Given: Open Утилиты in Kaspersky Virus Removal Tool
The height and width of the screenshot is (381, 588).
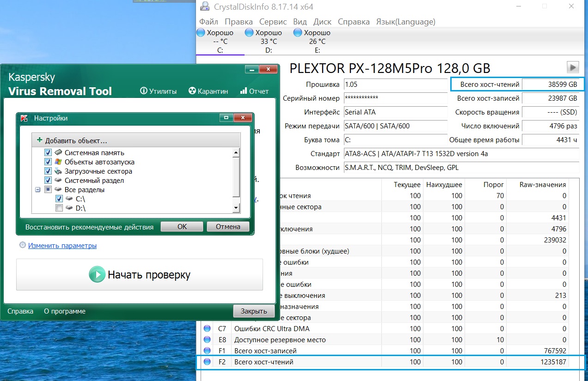Looking at the screenshot, I should tap(158, 91).
